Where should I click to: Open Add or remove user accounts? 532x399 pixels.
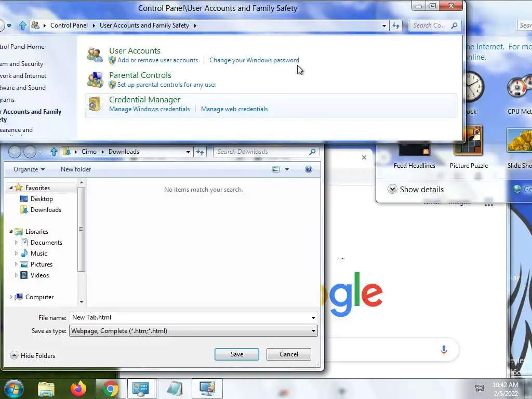pyautogui.click(x=157, y=60)
